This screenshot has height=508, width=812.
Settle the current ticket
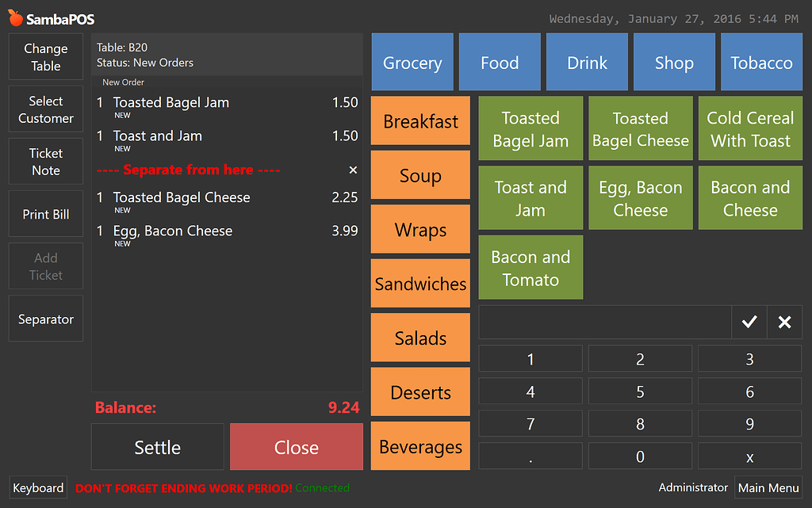tap(157, 446)
